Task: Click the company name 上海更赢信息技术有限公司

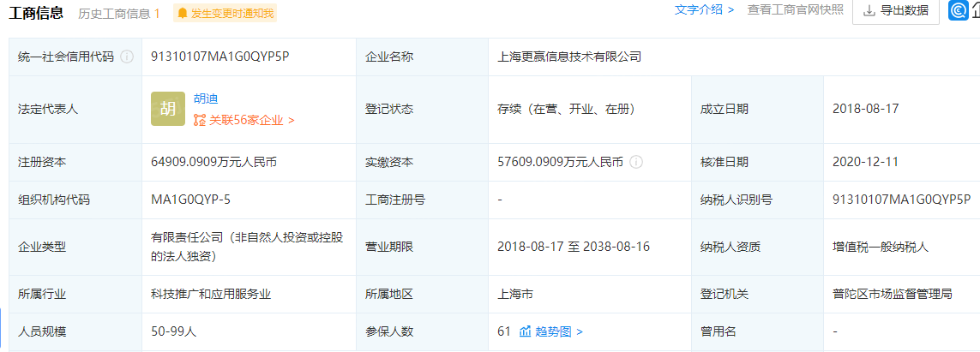Action: pos(569,57)
